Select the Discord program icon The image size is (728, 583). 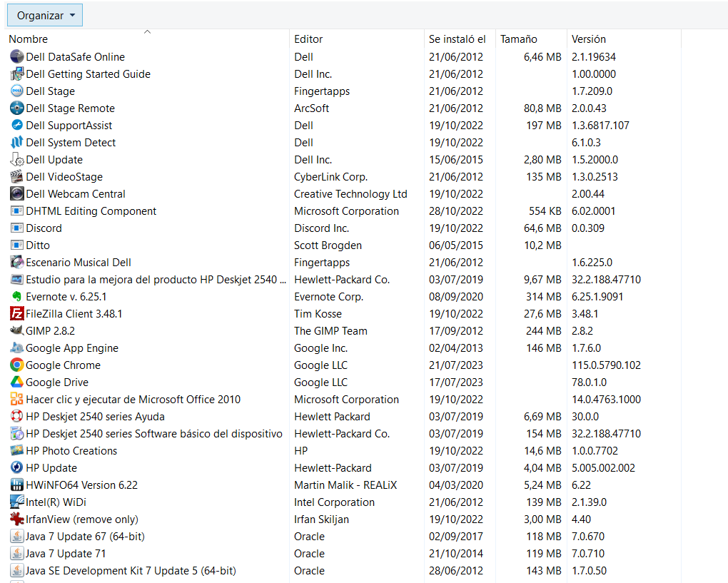(x=16, y=228)
